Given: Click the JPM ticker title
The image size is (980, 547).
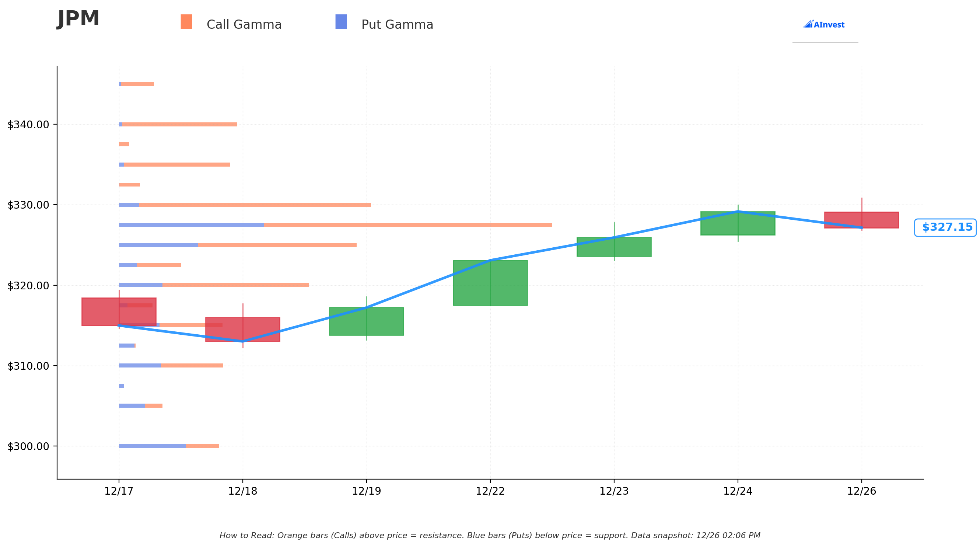Looking at the screenshot, I should coord(78,19).
